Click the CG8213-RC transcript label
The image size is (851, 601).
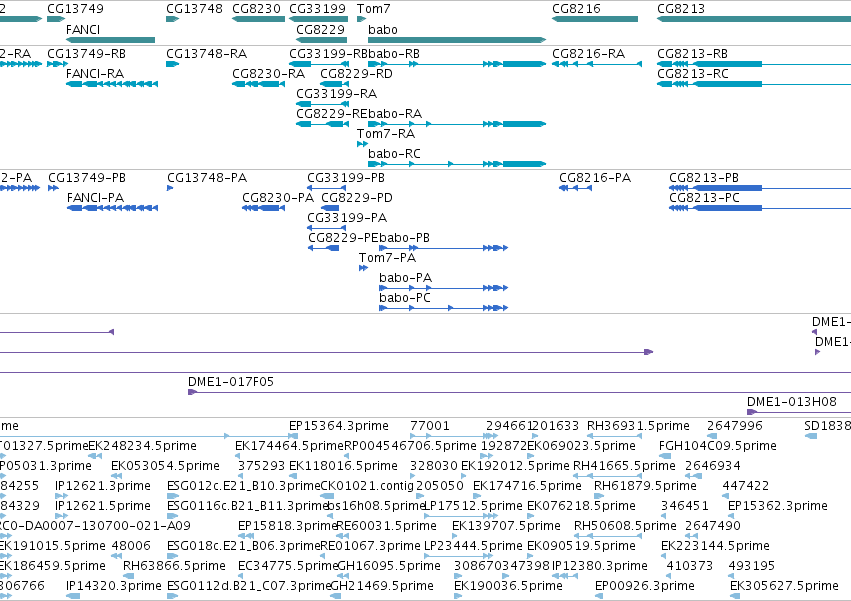coord(693,73)
